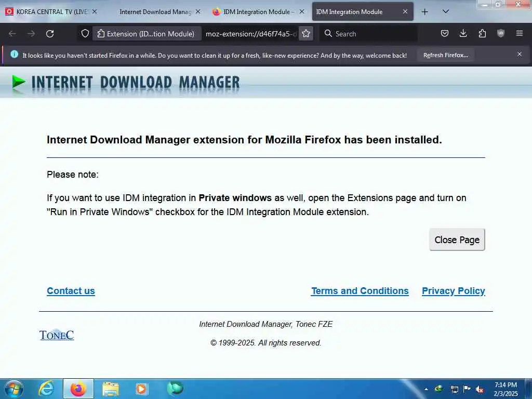Open the Windows Start menu
532x399 pixels.
14,389
